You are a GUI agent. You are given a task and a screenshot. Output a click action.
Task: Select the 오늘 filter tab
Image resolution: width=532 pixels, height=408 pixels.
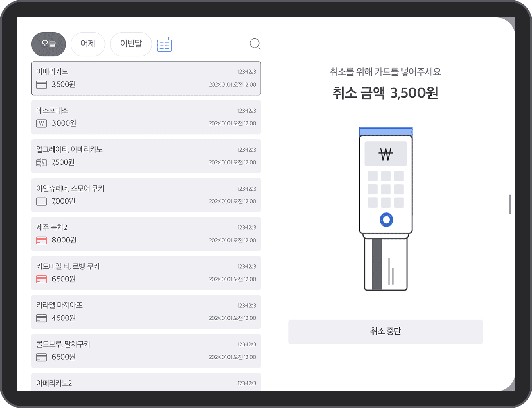[48, 44]
